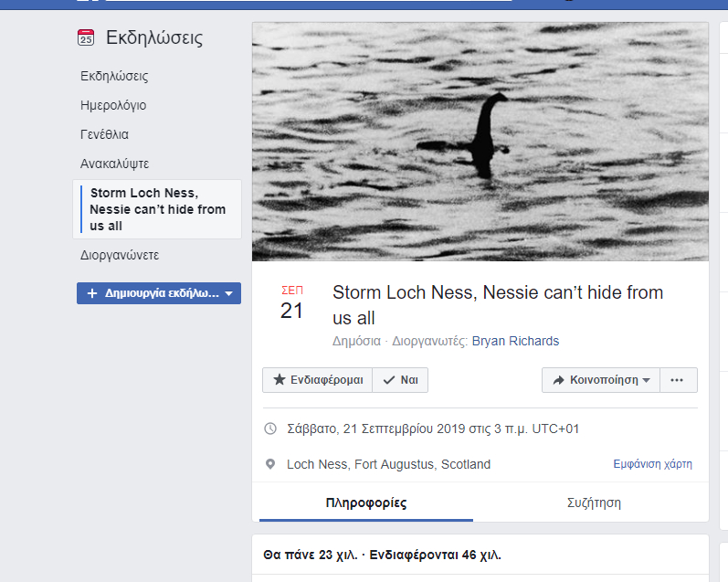The width and height of the screenshot is (728, 582).
Task: Open the three-dots more options menu
Action: coord(677,380)
